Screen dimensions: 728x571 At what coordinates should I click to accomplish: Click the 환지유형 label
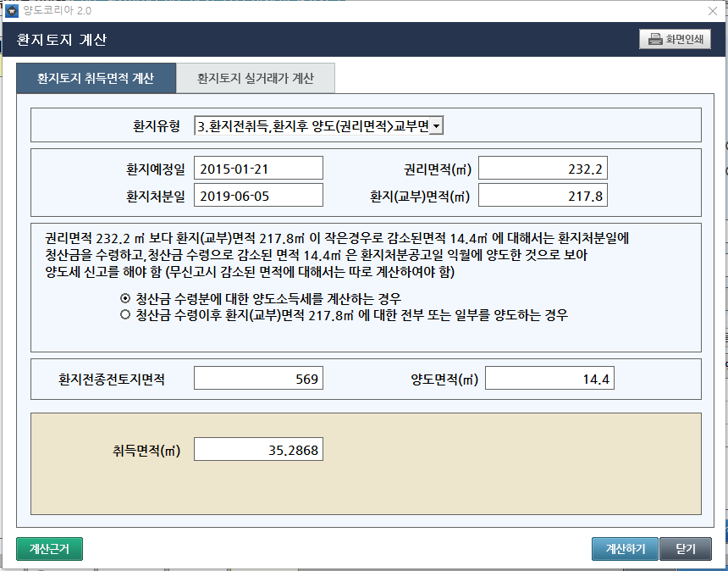pos(157,126)
